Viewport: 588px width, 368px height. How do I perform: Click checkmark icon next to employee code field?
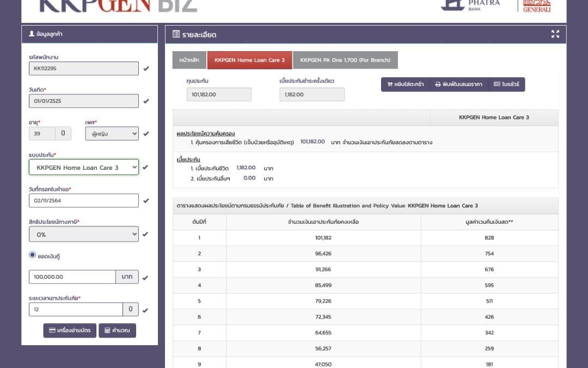click(146, 69)
